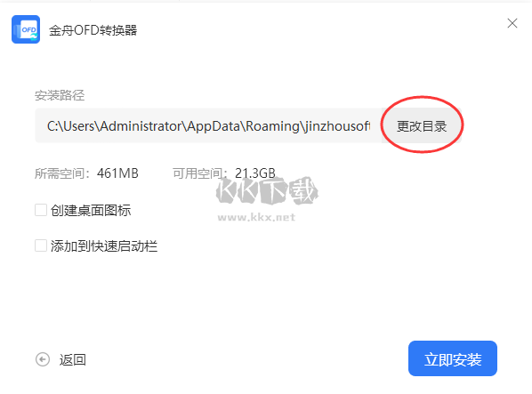Enable the 创建桌面图标 checkbox

[41, 210]
